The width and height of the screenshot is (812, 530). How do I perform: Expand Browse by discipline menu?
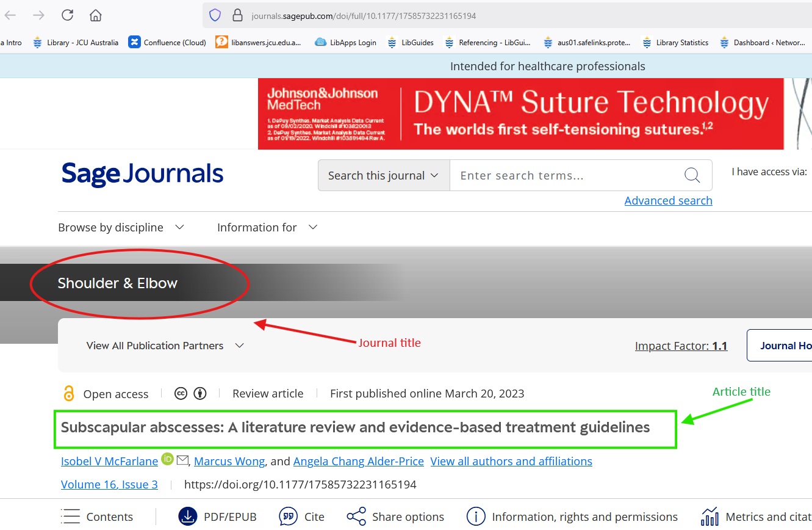[x=121, y=227]
